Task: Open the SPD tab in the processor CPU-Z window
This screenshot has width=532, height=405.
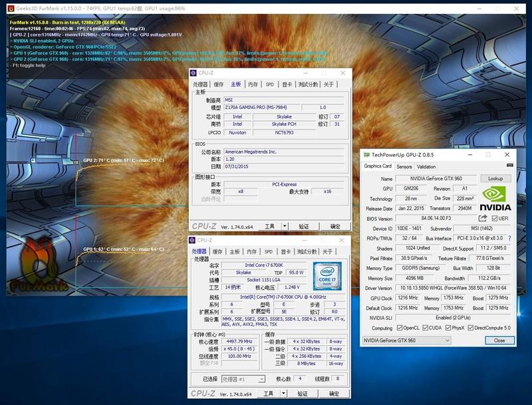Action: pyautogui.click(x=269, y=251)
